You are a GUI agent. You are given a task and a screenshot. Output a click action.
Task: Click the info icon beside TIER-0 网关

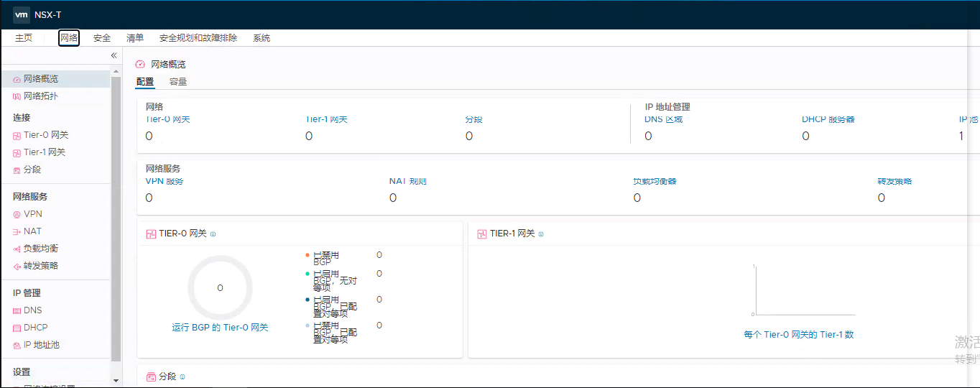(213, 234)
